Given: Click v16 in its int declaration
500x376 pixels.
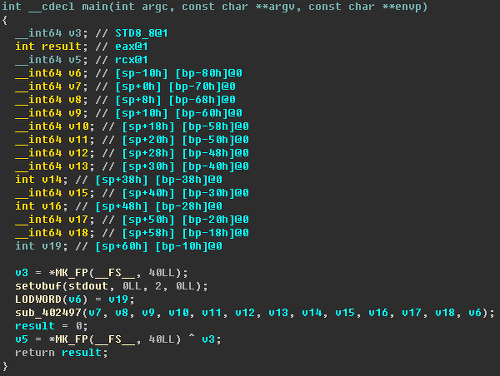Looking at the screenshot, I should (x=52, y=207).
